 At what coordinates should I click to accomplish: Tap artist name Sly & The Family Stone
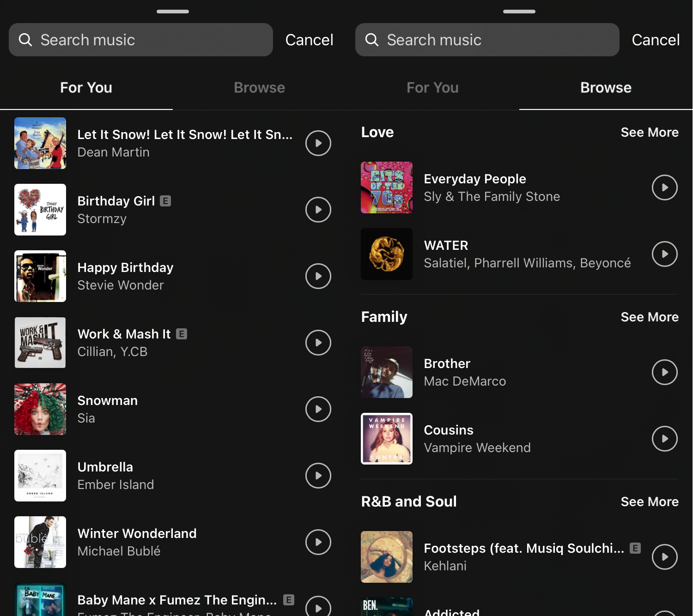(x=492, y=197)
